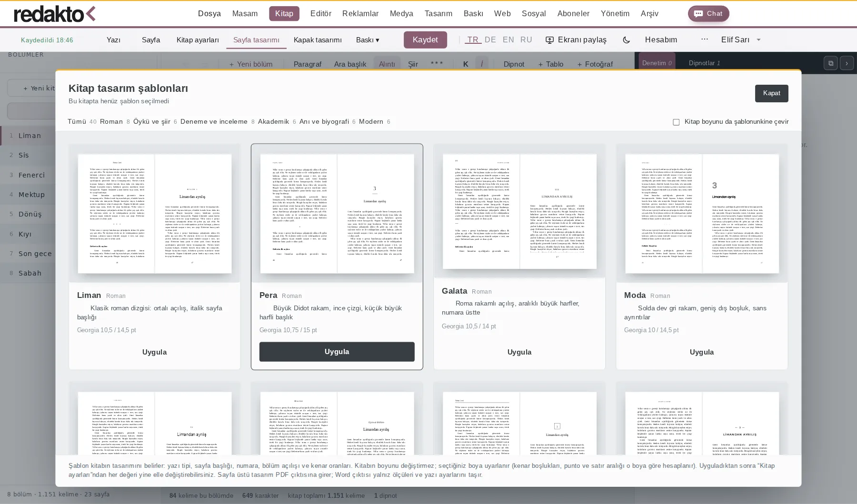
Task: Filter templates by Roman category
Action: (115, 122)
